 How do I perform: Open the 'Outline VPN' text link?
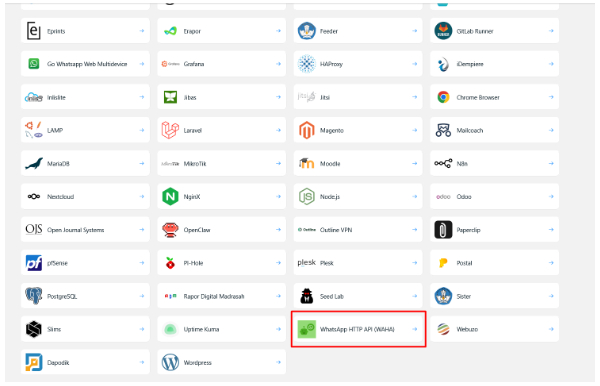tap(336, 230)
